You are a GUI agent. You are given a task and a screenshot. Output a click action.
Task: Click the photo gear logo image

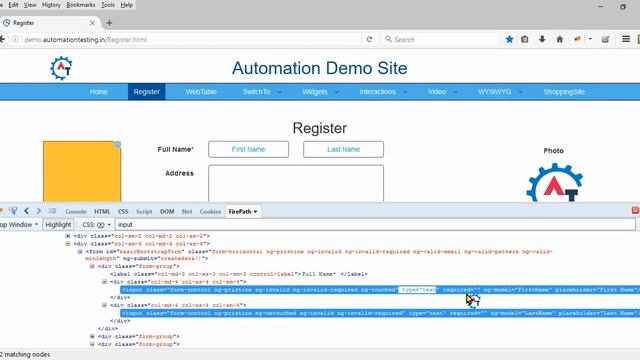click(x=554, y=182)
